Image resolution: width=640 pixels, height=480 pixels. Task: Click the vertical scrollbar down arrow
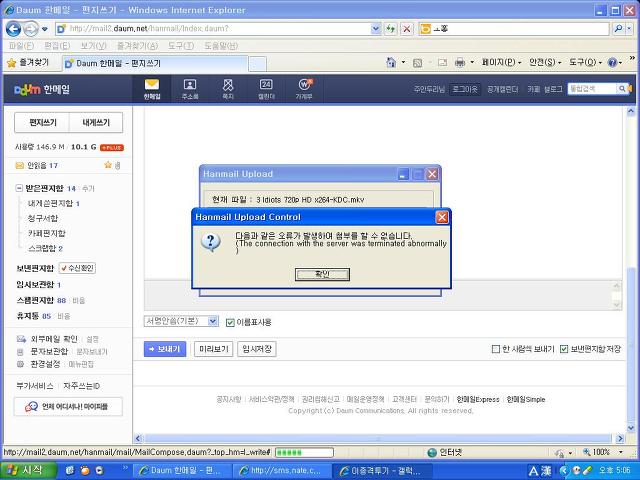point(631,428)
